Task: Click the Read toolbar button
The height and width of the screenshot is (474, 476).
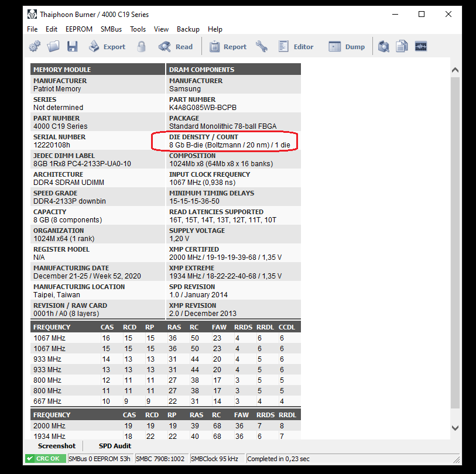Action: pyautogui.click(x=176, y=46)
